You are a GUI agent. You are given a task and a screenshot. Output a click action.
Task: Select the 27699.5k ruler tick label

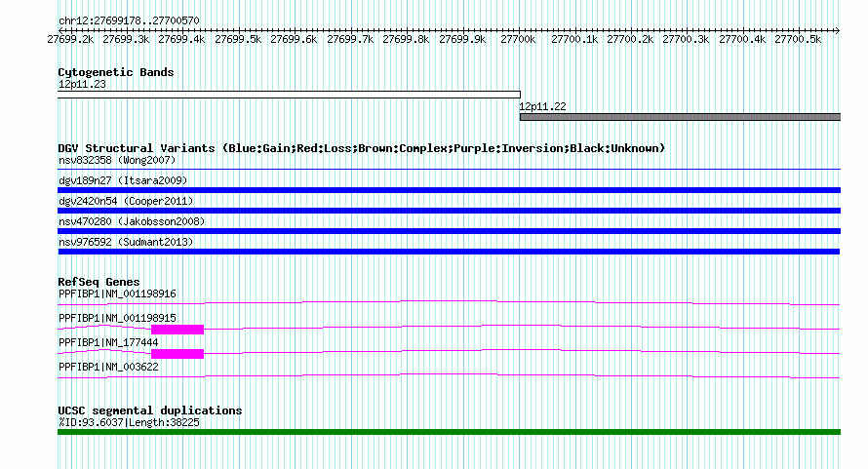tap(238, 39)
